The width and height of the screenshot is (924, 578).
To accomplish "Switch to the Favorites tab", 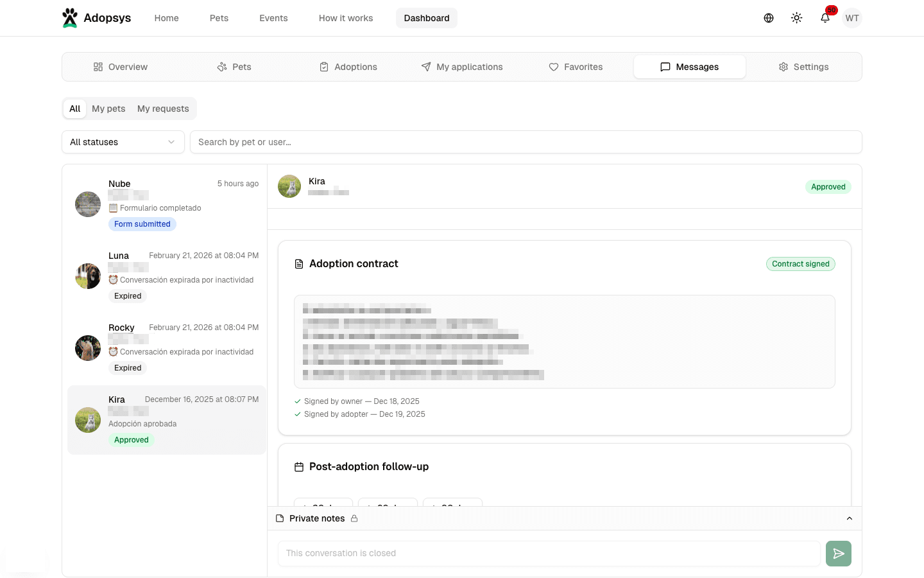I will (x=576, y=67).
